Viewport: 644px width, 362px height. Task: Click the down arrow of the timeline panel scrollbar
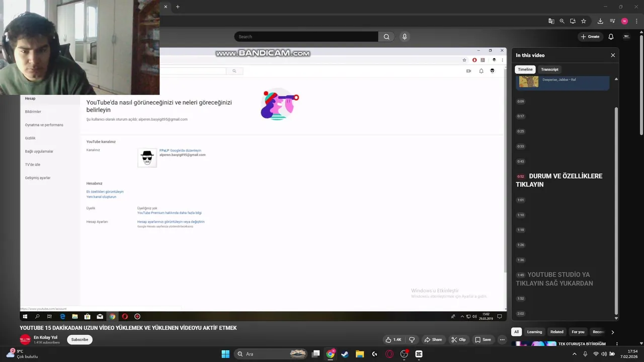point(616,318)
